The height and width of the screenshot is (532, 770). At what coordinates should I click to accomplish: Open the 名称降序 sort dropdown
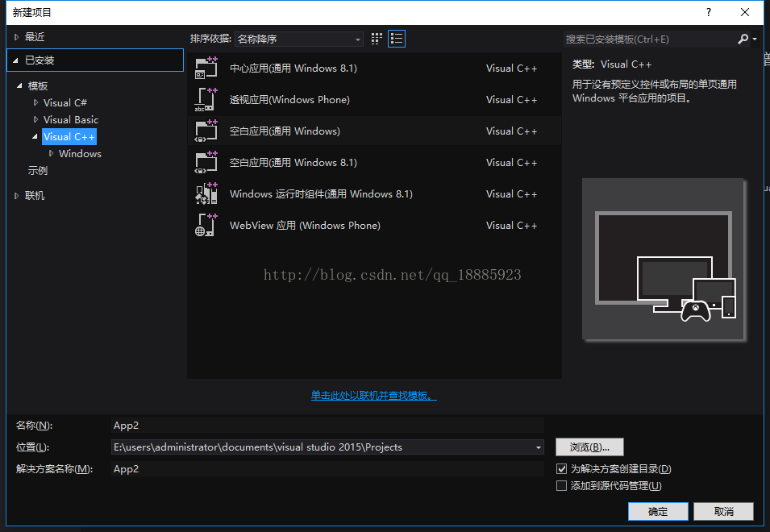tap(299, 39)
